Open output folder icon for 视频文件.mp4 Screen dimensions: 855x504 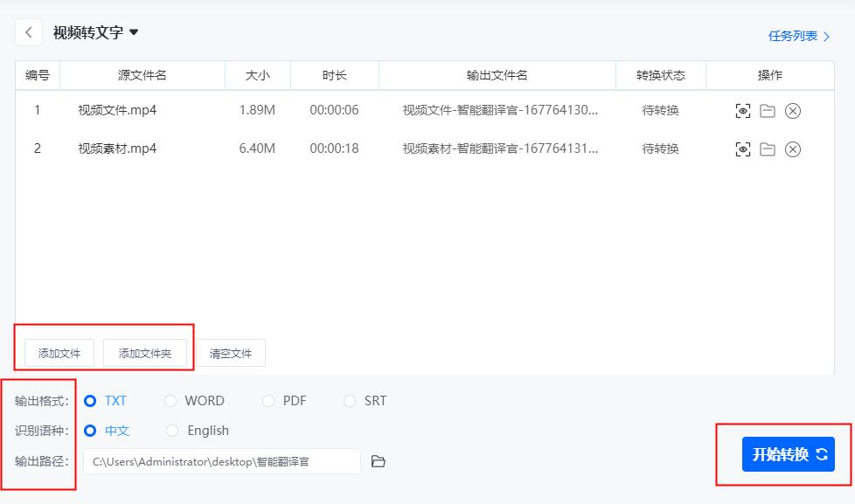tap(768, 110)
